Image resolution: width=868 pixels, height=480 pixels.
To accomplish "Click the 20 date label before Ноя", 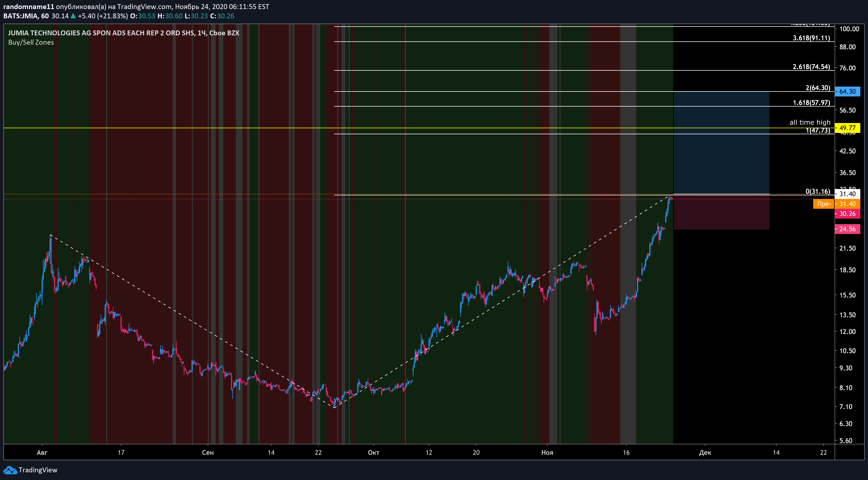I will click(476, 452).
